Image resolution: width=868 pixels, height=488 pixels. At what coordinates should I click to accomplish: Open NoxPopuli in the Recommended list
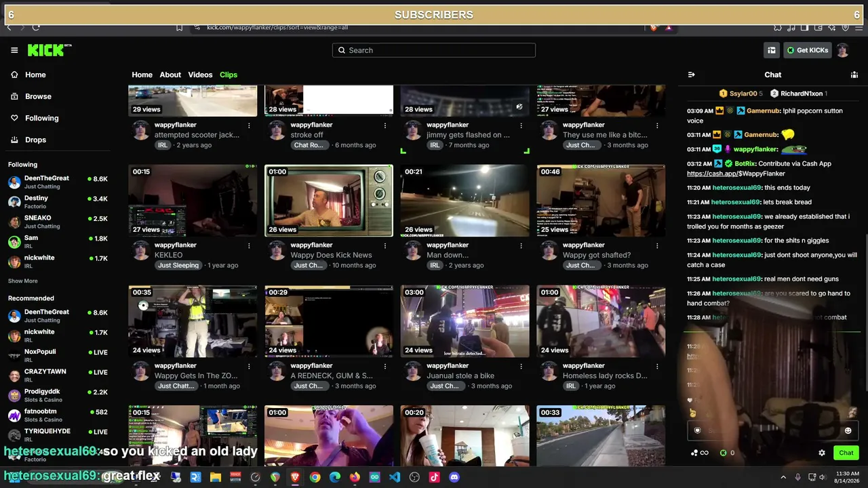(x=58, y=355)
